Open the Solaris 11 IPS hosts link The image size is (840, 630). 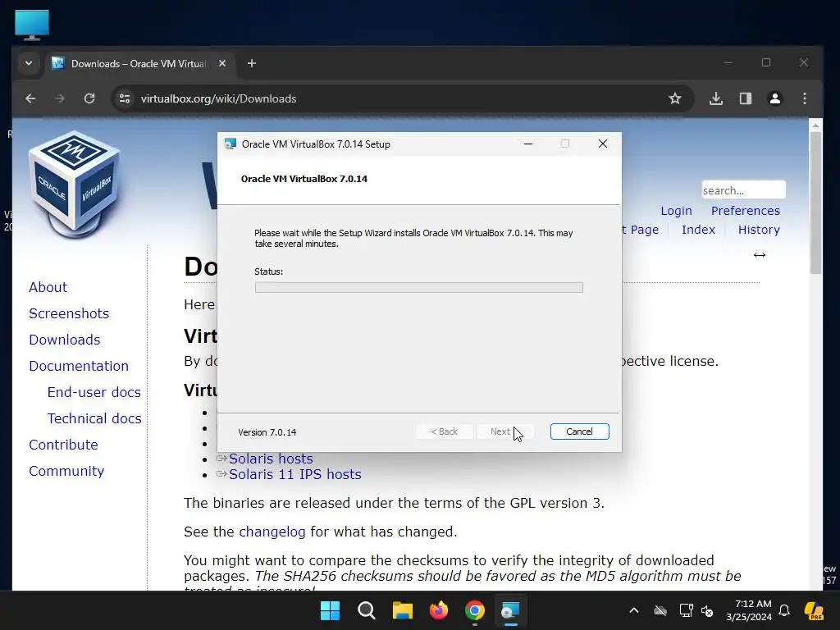click(x=294, y=474)
